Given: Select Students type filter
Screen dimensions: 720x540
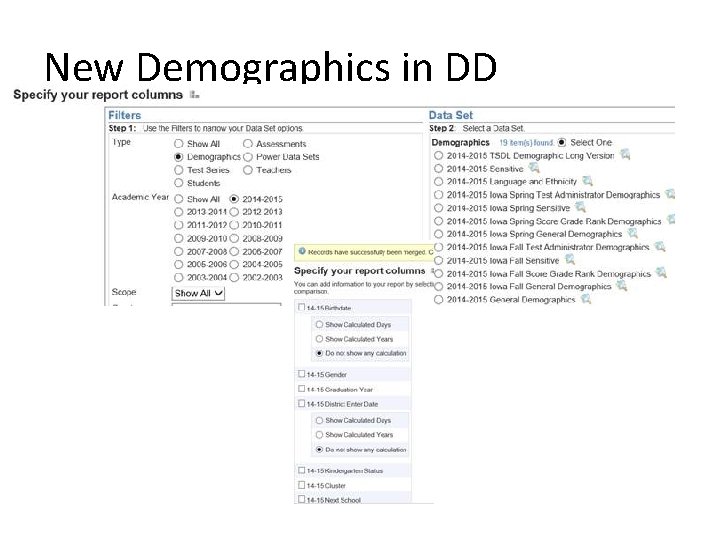Looking at the screenshot, I should (179, 183).
